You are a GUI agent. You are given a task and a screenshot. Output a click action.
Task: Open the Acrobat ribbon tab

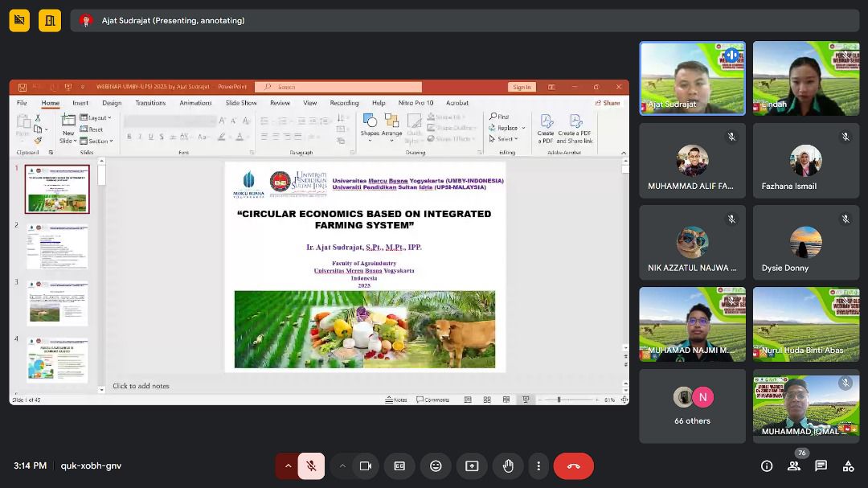457,103
